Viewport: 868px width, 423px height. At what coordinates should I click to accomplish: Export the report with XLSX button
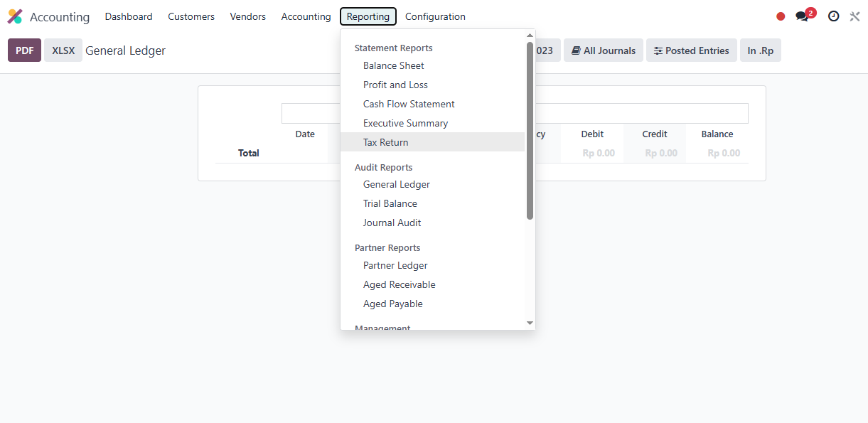coord(63,50)
